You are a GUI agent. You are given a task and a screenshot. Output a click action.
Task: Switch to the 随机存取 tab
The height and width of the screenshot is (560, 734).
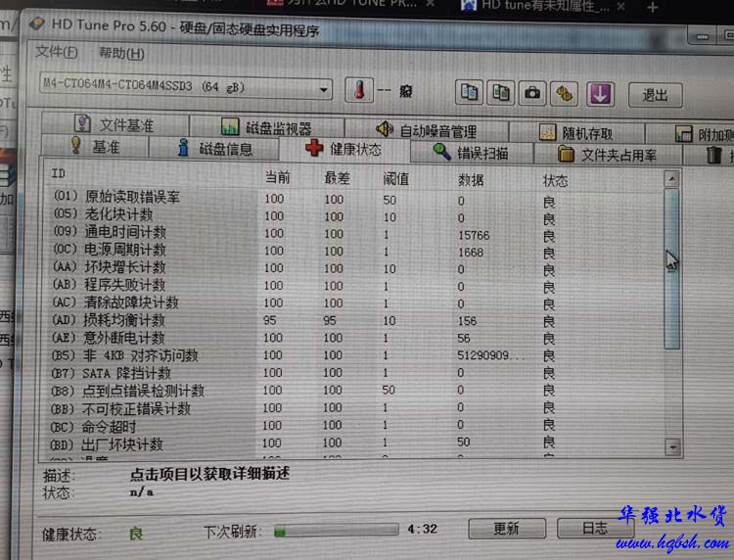[x=576, y=133]
